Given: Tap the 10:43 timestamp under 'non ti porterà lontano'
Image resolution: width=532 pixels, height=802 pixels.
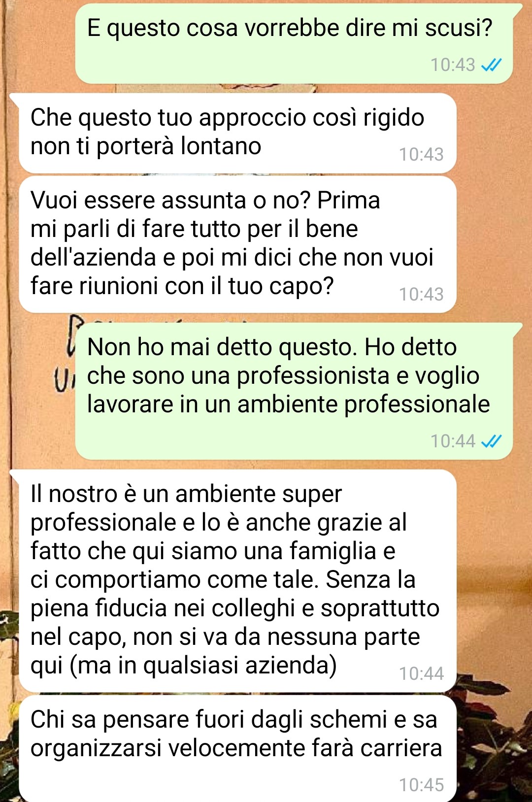Looking at the screenshot, I should click(x=421, y=155).
